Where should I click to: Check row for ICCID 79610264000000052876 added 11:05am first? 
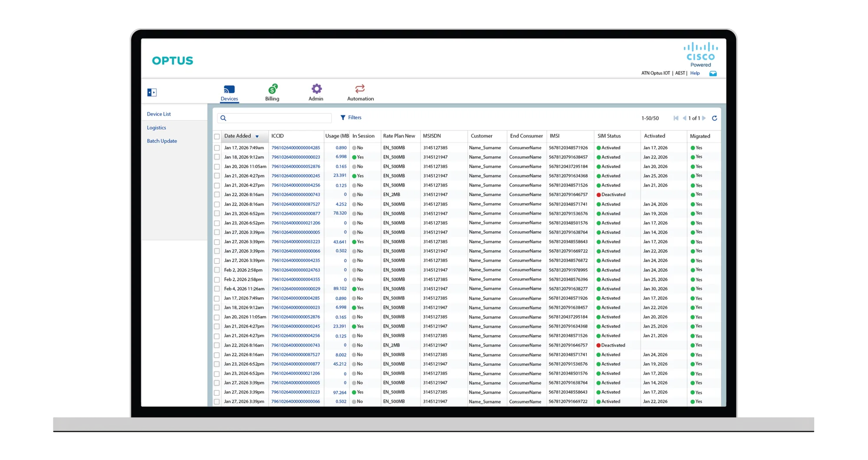pyautogui.click(x=217, y=167)
